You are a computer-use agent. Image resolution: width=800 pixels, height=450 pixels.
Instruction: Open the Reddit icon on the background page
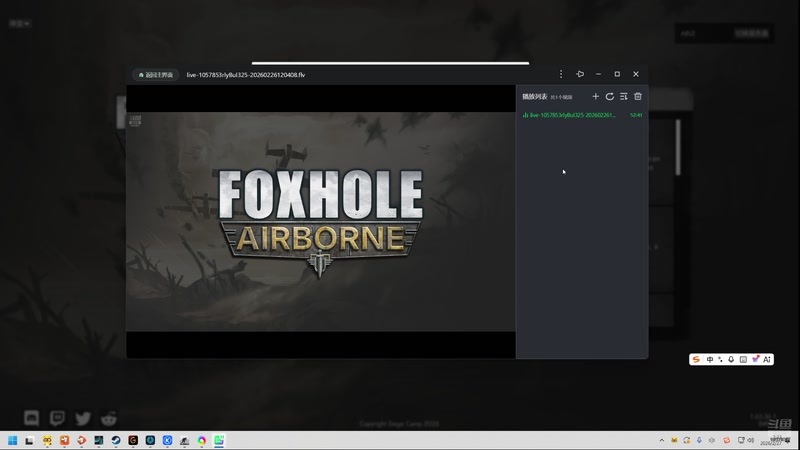click(x=109, y=419)
